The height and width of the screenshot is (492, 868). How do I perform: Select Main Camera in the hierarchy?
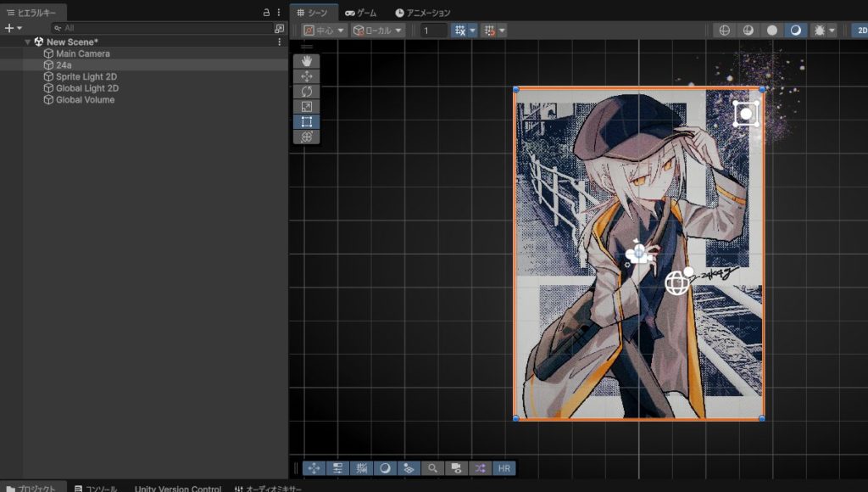tap(82, 53)
